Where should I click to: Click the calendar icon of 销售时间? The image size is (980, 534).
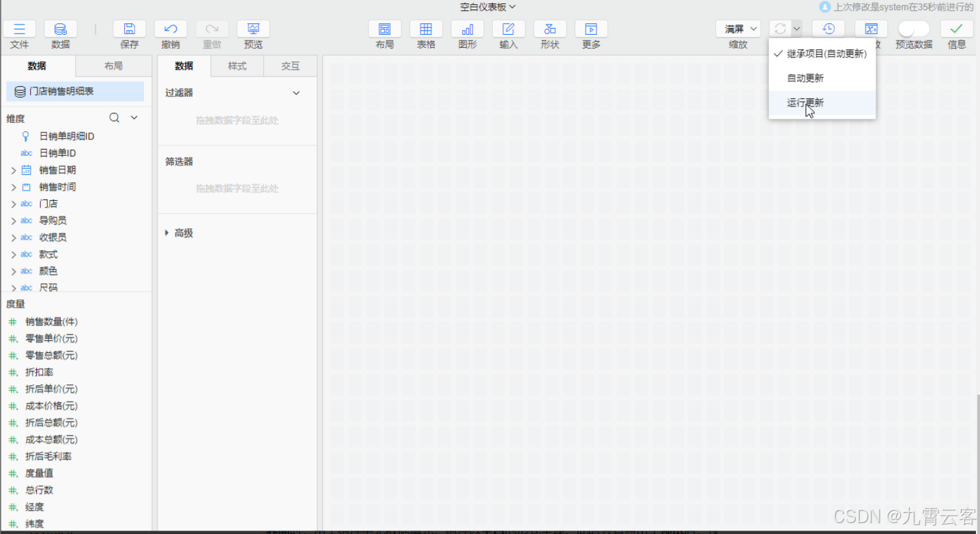pyautogui.click(x=26, y=186)
